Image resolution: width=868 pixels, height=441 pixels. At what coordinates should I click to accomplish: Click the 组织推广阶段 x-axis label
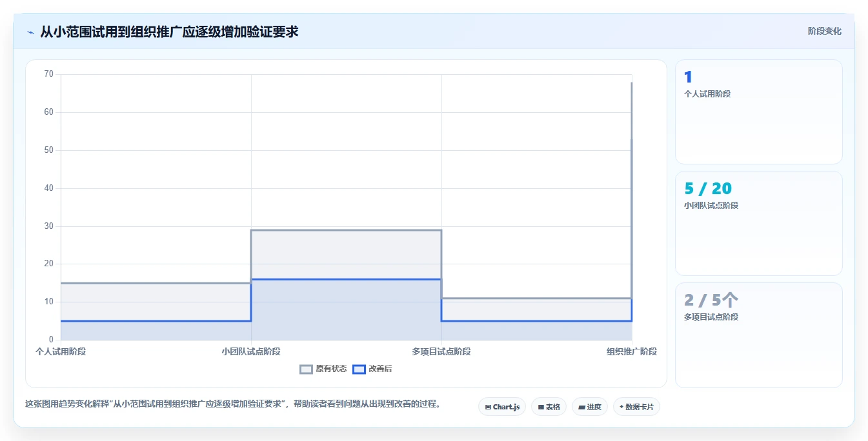pos(632,351)
